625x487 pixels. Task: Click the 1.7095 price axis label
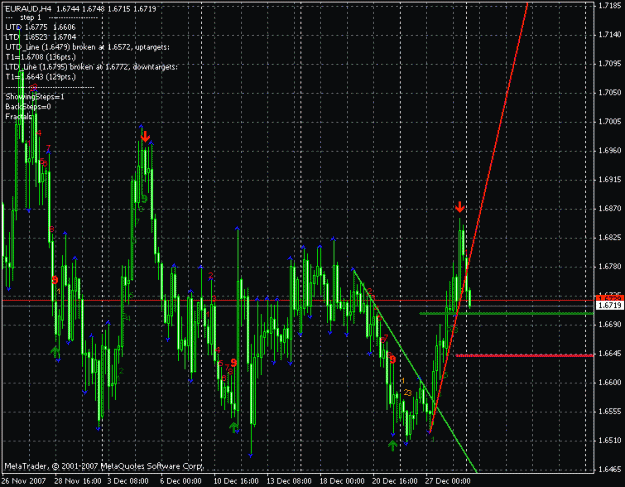610,63
